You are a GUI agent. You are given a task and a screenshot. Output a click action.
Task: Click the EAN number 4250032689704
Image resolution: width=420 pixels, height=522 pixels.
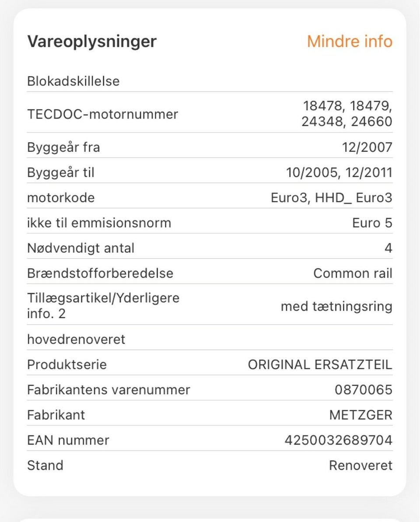338,440
